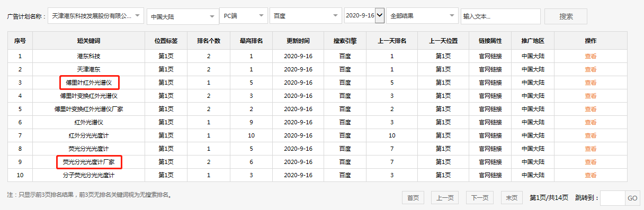The height and width of the screenshot is (210, 644).
Task: Click the 上一天位置 column header
Action: pyautogui.click(x=443, y=41)
